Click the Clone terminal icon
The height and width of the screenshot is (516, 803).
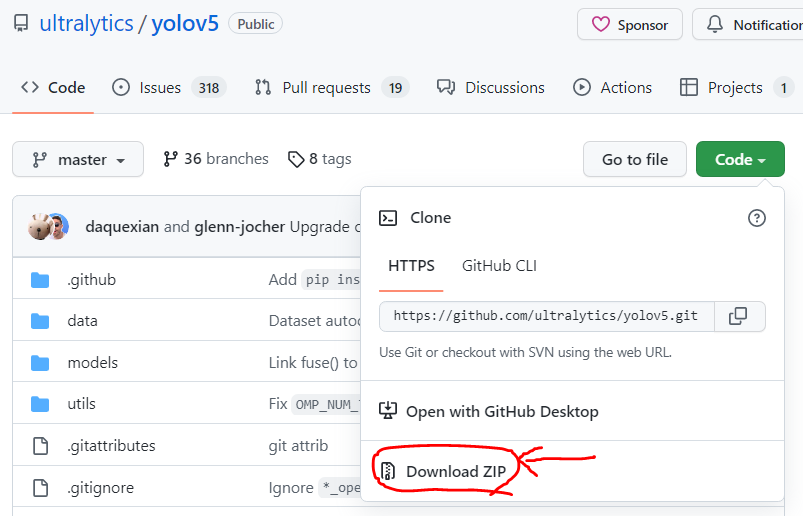tap(388, 218)
